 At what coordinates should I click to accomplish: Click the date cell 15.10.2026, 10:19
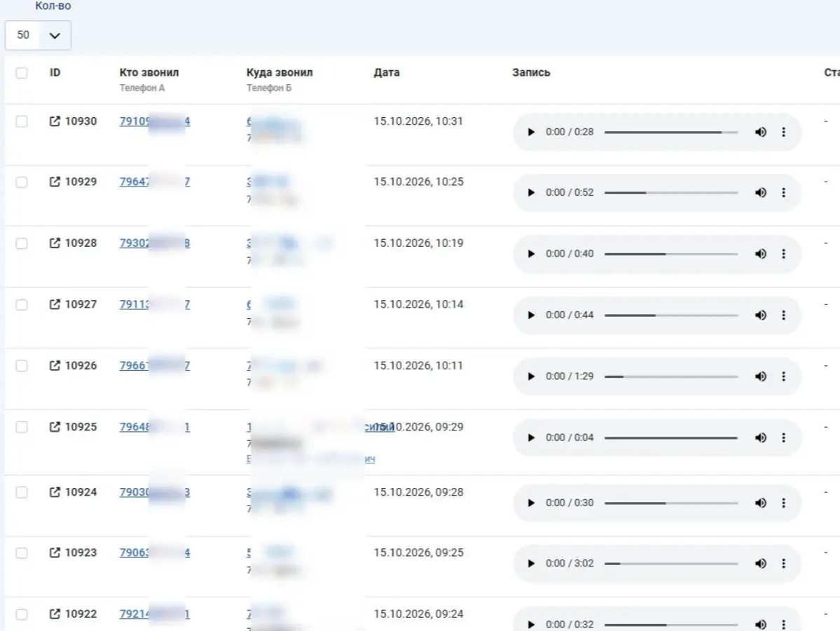coord(418,243)
